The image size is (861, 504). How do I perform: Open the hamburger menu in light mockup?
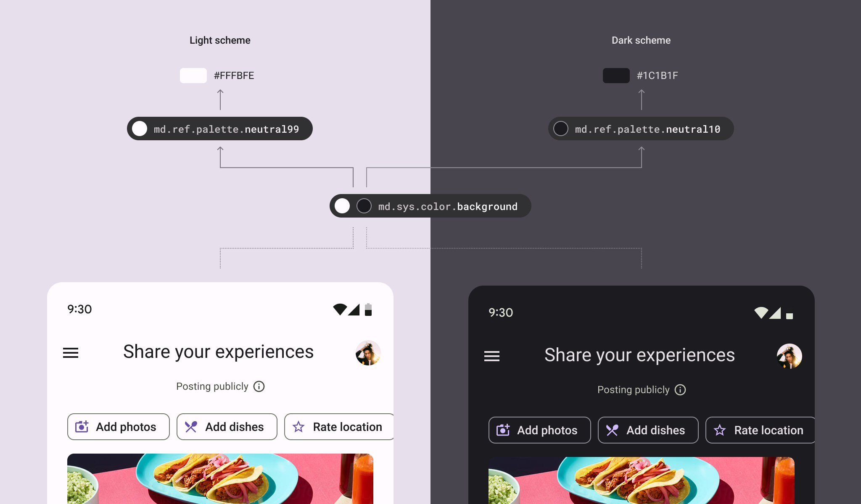click(x=71, y=353)
